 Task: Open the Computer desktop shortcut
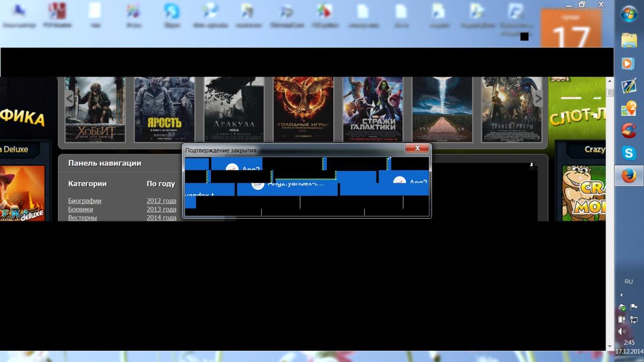(19, 15)
